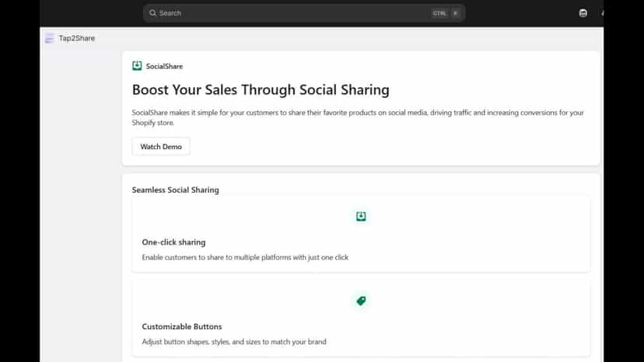
Task: Click the One-click sharing feature icon
Action: pyautogui.click(x=361, y=216)
